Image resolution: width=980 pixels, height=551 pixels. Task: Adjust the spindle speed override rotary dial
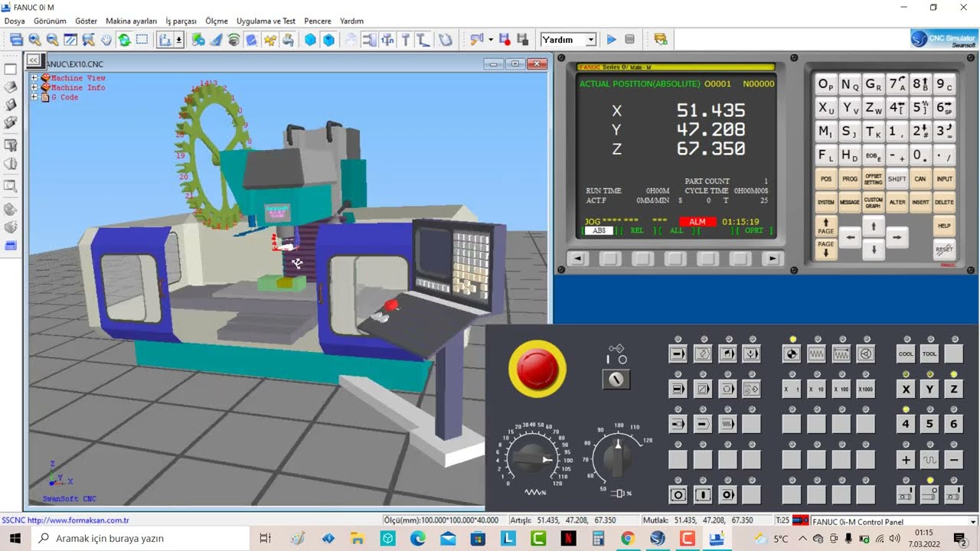[617, 458]
